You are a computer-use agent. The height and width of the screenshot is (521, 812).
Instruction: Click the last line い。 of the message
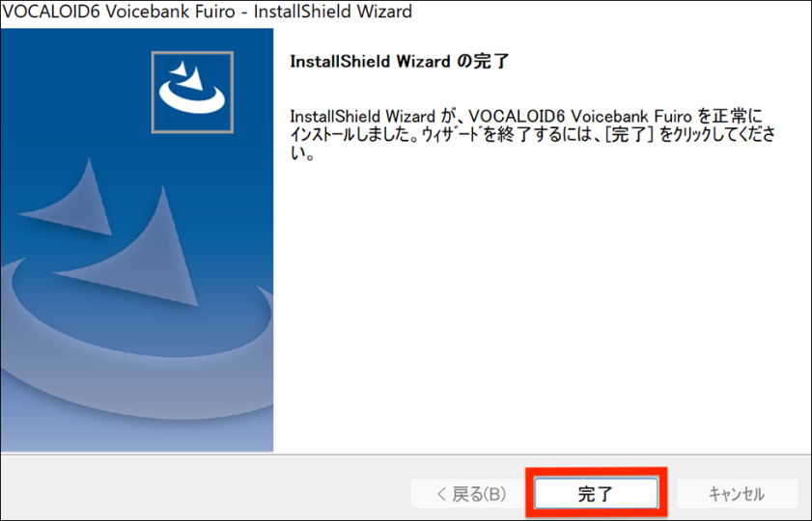(302, 153)
